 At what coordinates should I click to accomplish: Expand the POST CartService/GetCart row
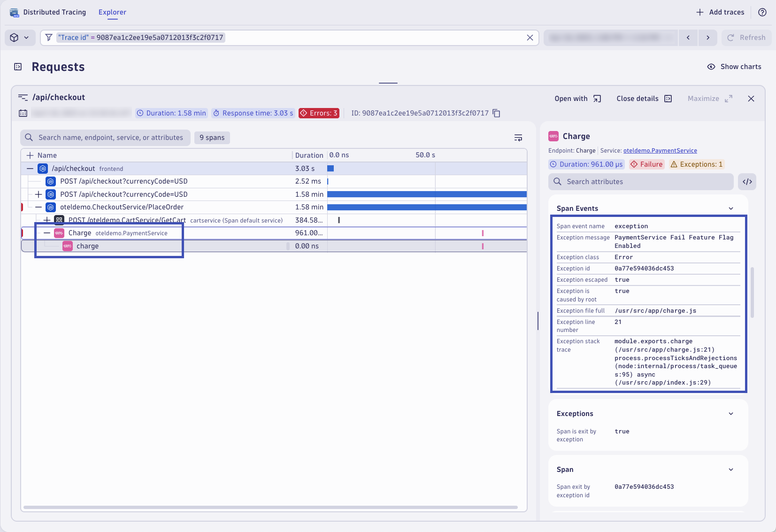click(47, 220)
